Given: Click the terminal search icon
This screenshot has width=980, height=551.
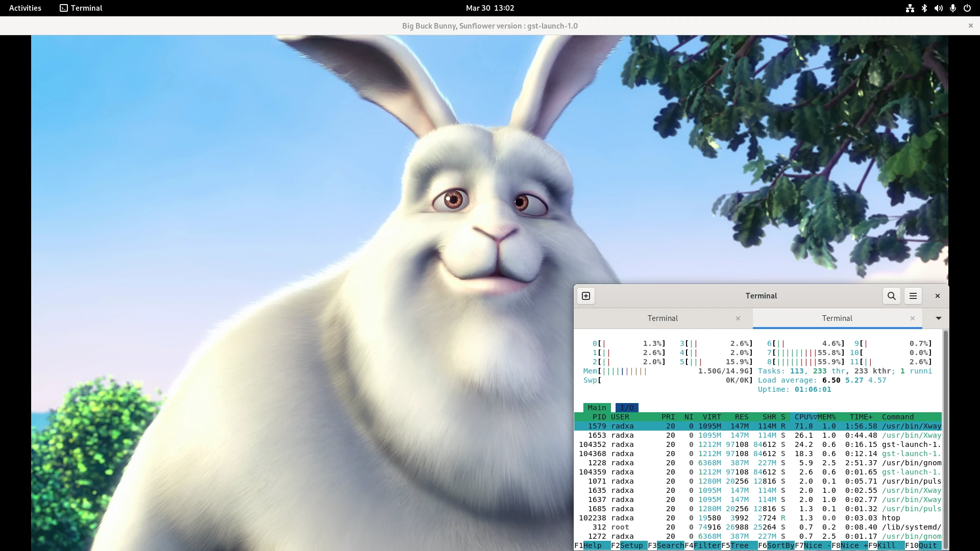Looking at the screenshot, I should (x=892, y=296).
